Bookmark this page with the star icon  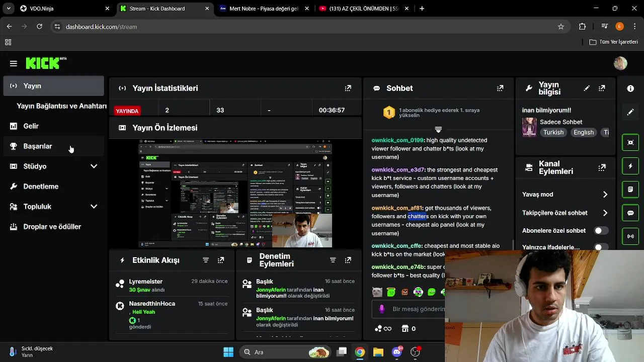pos(561,27)
